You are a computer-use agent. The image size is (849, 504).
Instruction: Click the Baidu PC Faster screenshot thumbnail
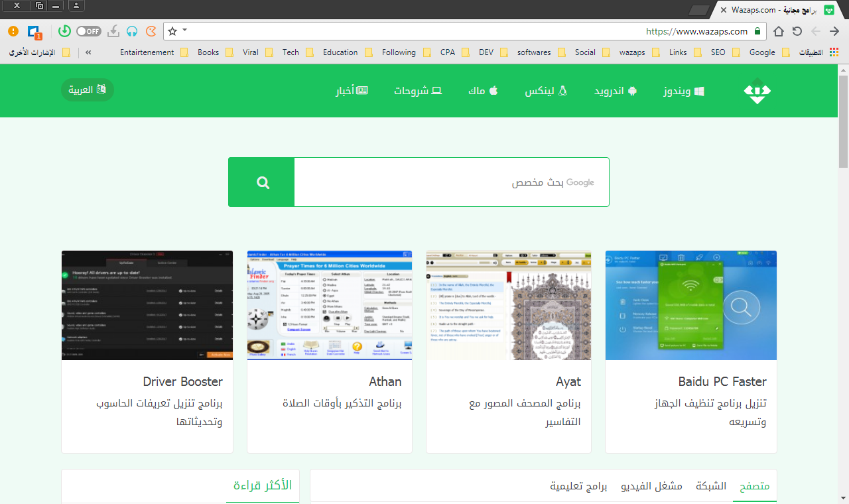point(691,305)
